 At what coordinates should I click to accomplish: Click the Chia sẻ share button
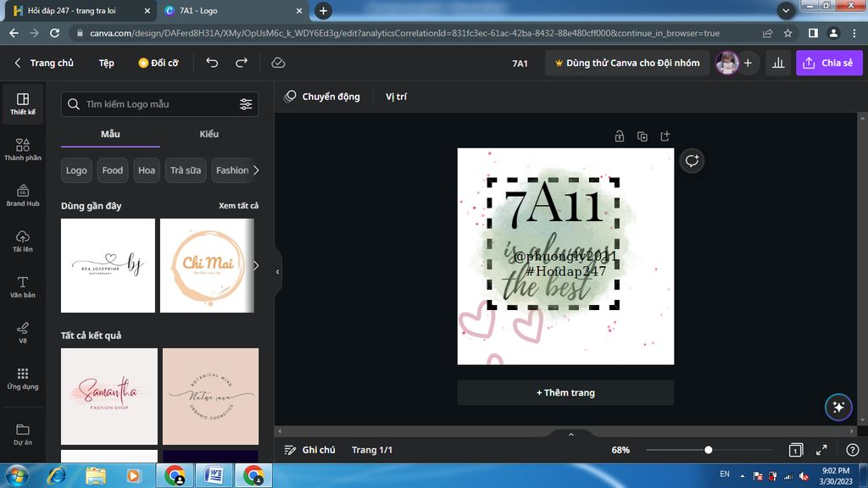point(828,63)
